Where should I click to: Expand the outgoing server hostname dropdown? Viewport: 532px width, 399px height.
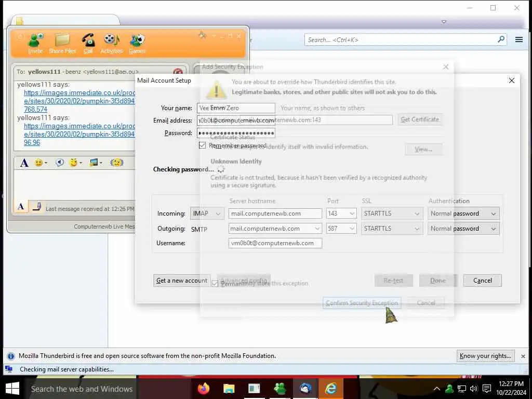[317, 229]
